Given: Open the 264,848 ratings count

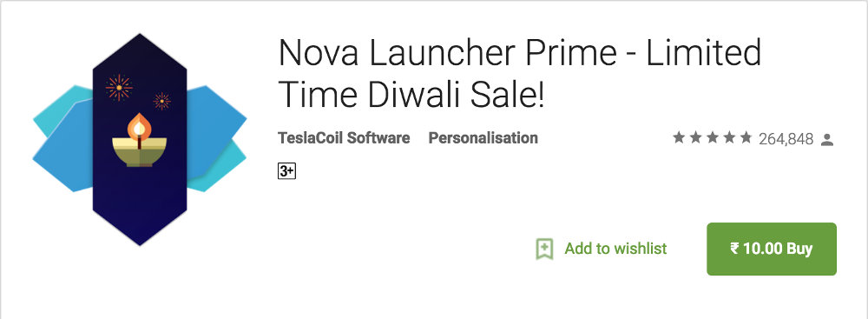Looking at the screenshot, I should (x=786, y=139).
